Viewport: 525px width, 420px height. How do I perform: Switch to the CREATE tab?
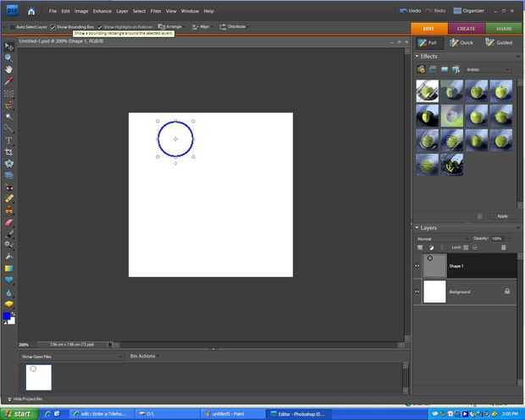(x=466, y=29)
